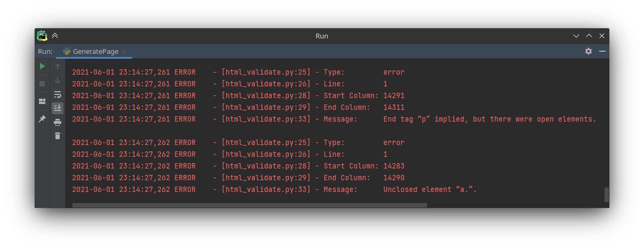Screen dimensions: 644x249
Task: Open the html_validate.py:25 link in second error block
Action: pyautogui.click(x=266, y=142)
